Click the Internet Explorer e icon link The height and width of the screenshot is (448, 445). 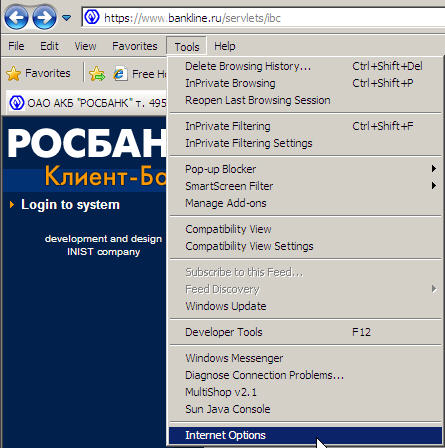(120, 74)
